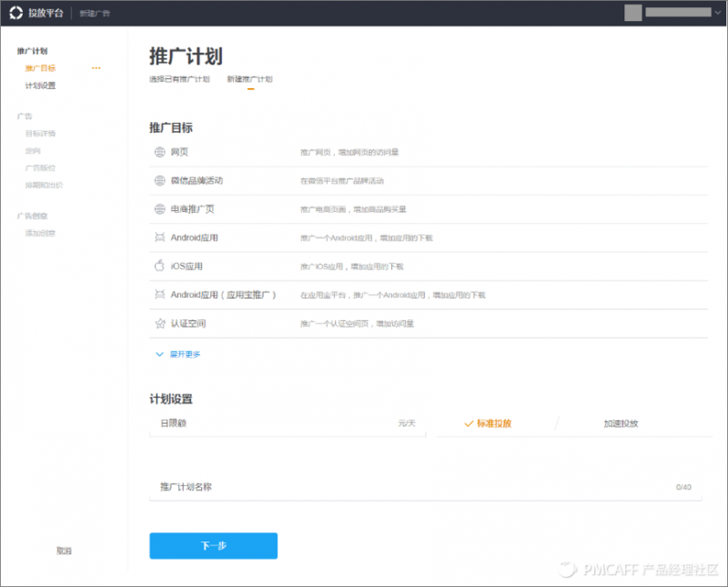Viewport: 728px width, 587px height.
Task: Click the 投放平台 logo icon
Action: pyautogui.click(x=16, y=13)
